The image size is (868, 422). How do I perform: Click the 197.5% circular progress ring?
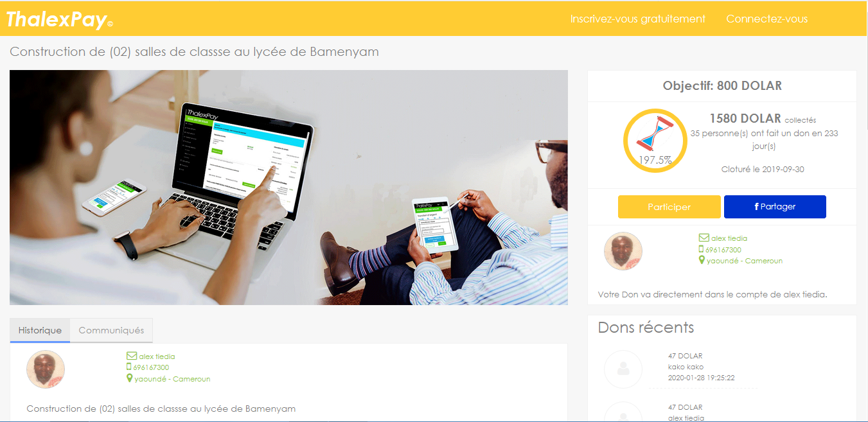click(x=655, y=141)
